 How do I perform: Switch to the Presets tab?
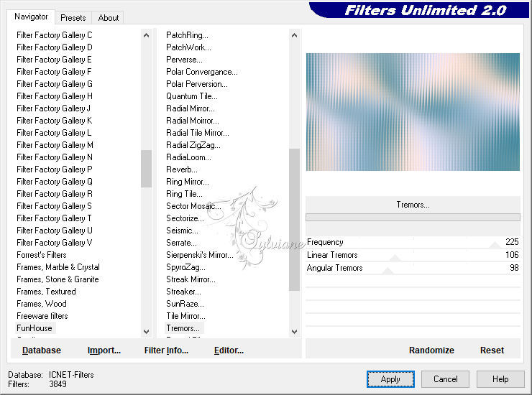(73, 18)
